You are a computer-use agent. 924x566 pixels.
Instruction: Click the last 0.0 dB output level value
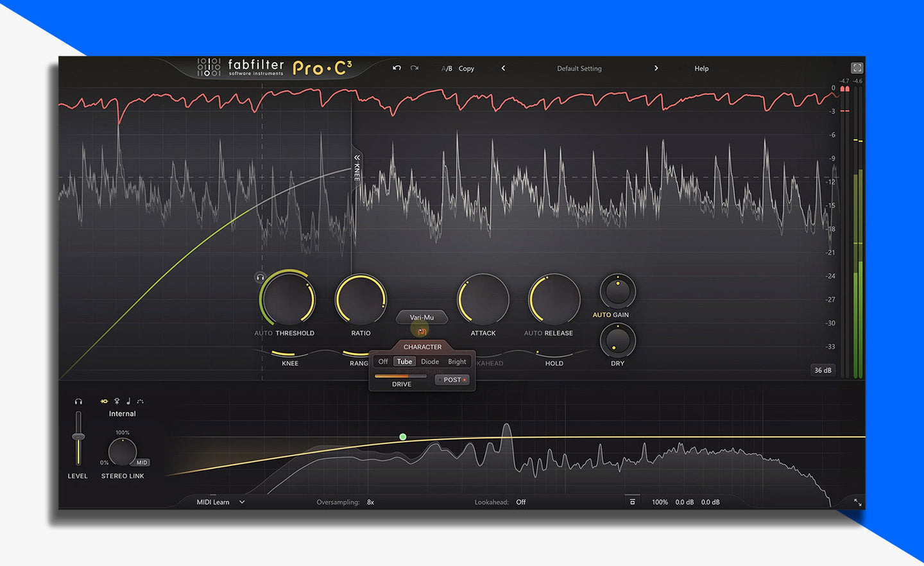coord(710,502)
